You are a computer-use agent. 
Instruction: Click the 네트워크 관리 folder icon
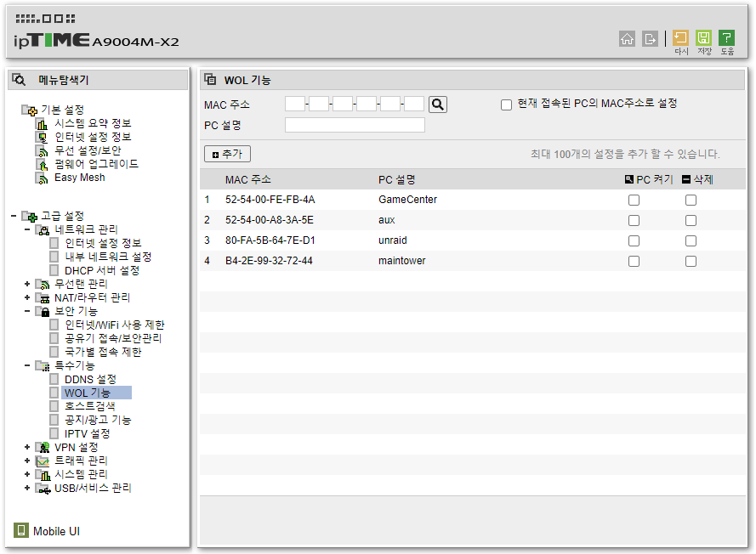tap(43, 229)
